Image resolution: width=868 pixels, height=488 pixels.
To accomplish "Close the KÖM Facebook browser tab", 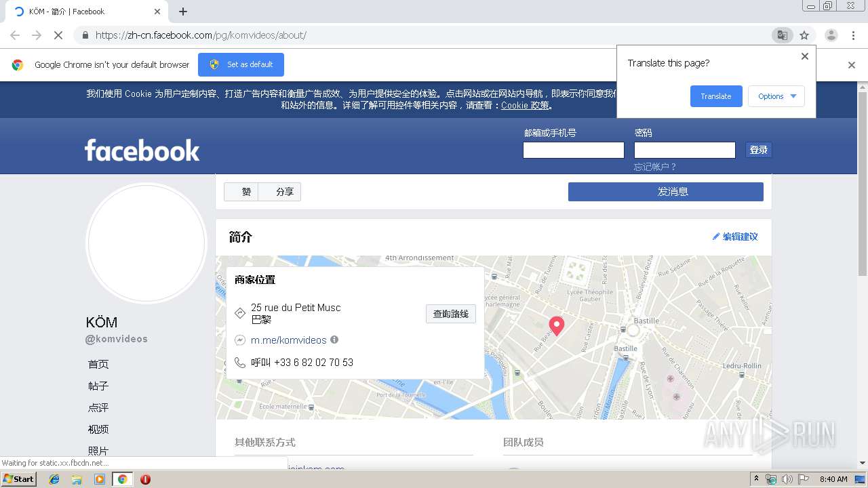I will [x=157, y=12].
